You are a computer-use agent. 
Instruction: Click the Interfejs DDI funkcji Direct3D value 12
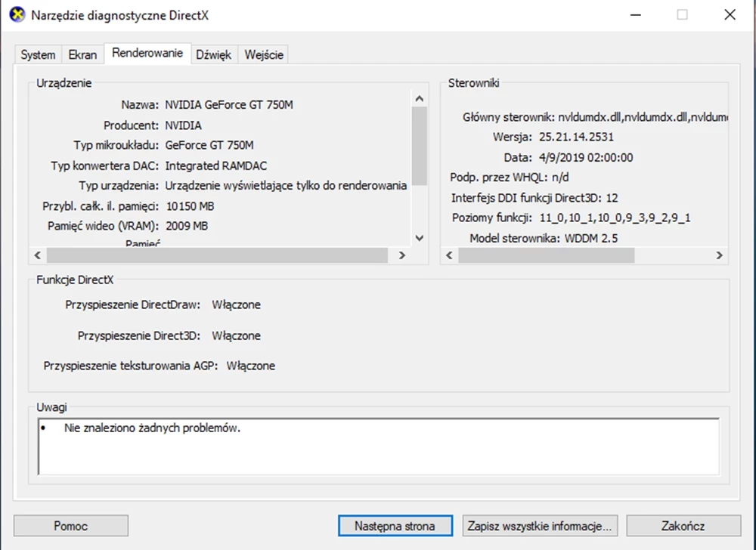[612, 198]
